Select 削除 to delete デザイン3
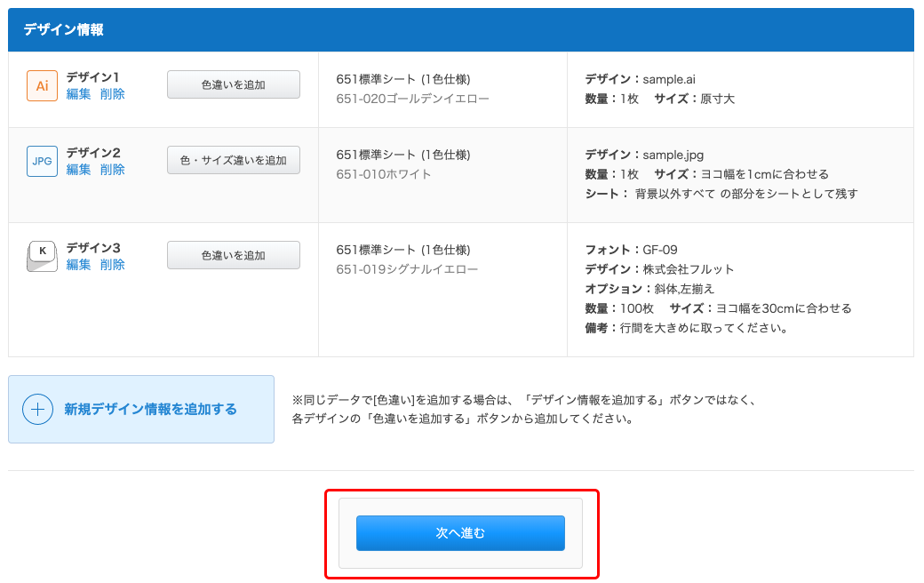924x583 pixels. coord(112,264)
